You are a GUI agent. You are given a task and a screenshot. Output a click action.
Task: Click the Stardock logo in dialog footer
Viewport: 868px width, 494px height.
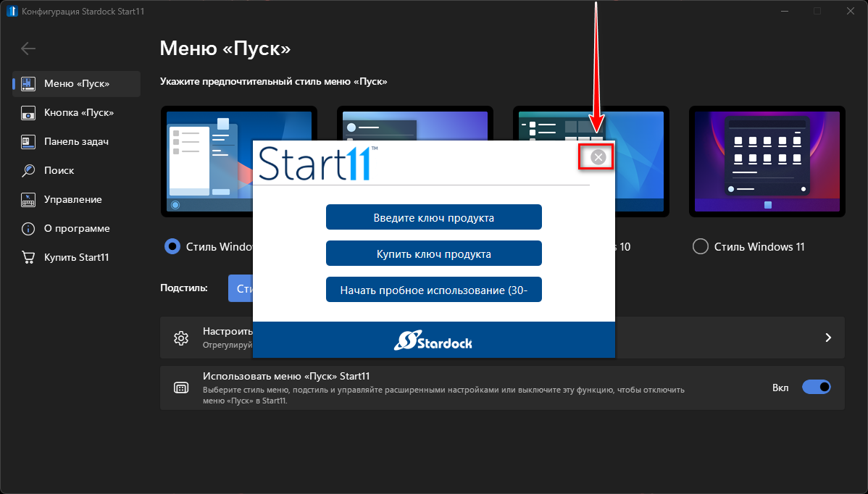click(x=433, y=340)
